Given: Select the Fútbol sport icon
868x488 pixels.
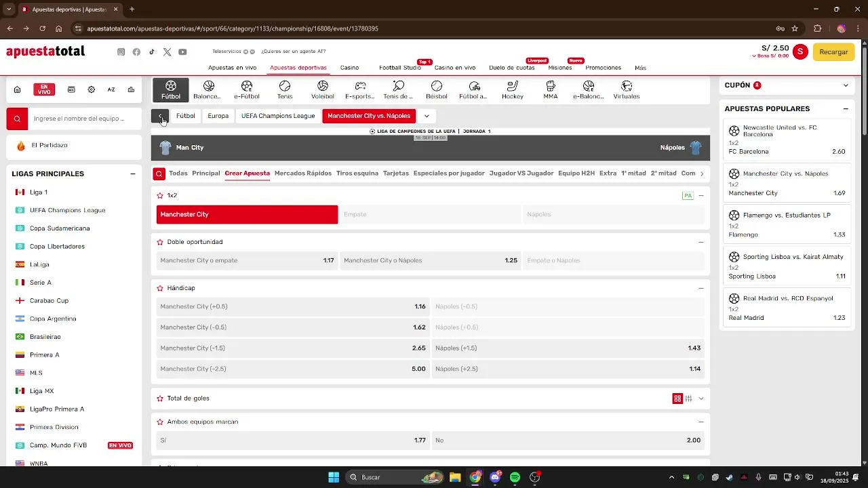Looking at the screenshot, I should click(171, 90).
